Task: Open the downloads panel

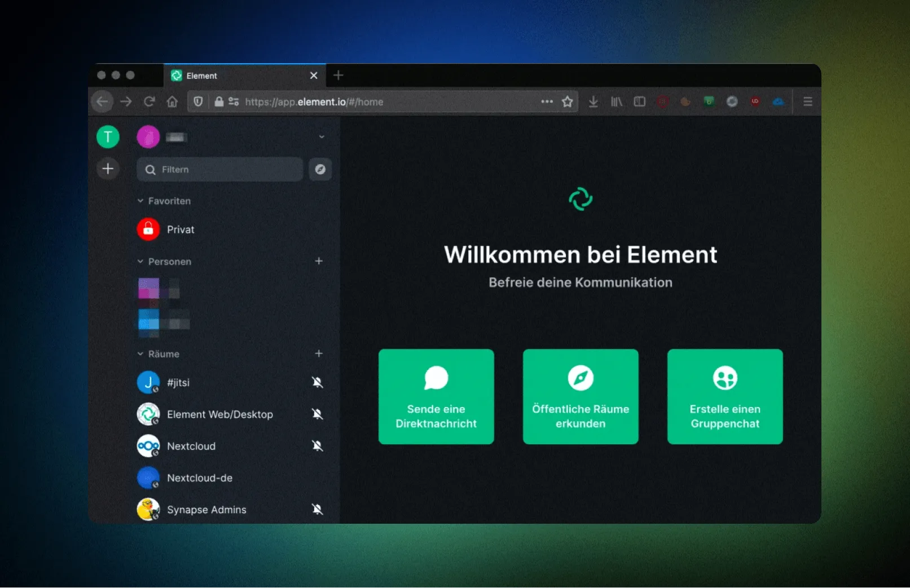Action: click(x=594, y=101)
